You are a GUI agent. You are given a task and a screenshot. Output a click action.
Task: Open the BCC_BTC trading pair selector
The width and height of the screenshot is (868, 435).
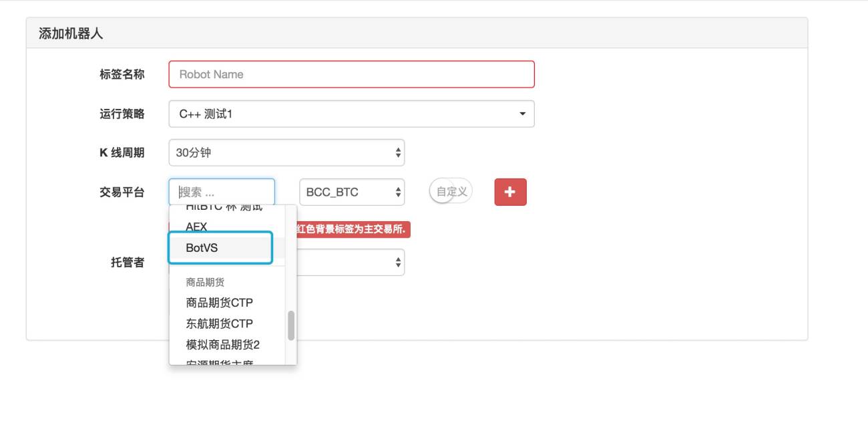coord(352,192)
